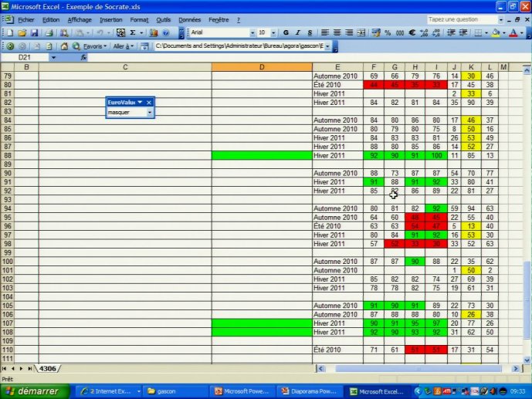The width and height of the screenshot is (532, 399).
Task: Open the font size dropdown arrow
Action: tap(273, 33)
